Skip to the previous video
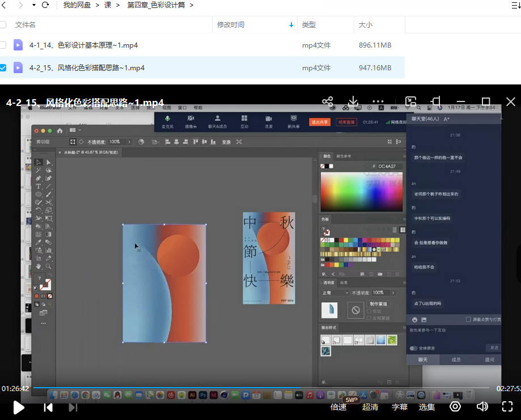This screenshot has height=420, width=521. click(x=48, y=407)
